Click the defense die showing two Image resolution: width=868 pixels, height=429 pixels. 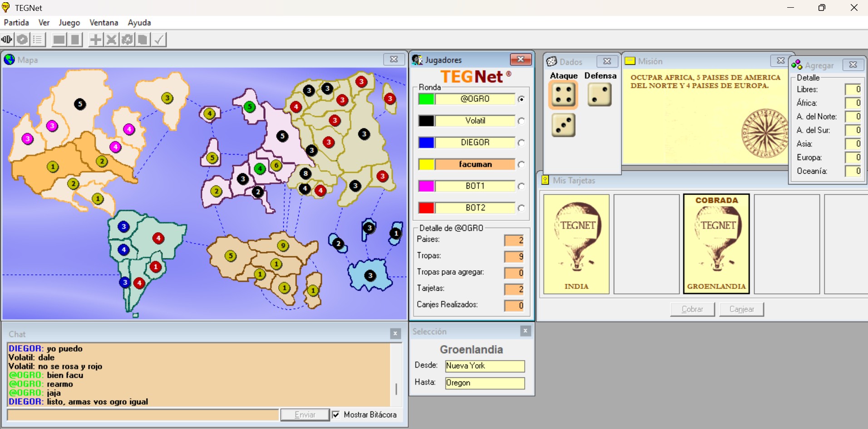click(x=599, y=95)
